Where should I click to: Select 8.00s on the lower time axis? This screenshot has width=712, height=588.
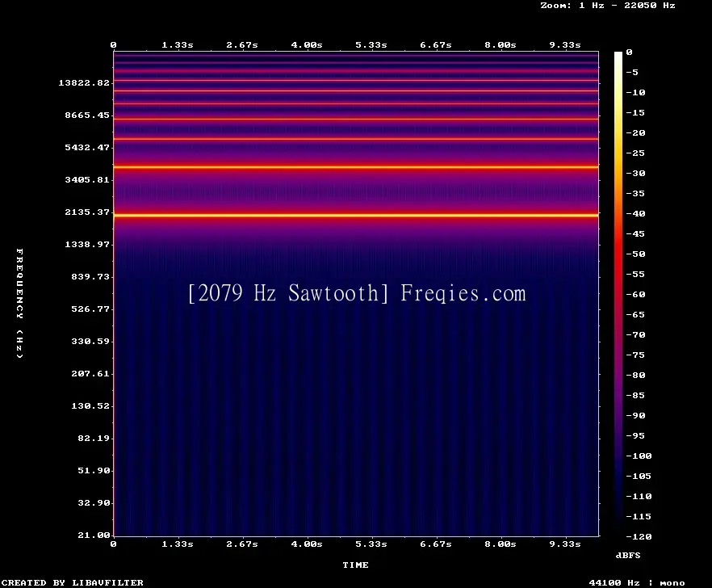click(x=500, y=544)
